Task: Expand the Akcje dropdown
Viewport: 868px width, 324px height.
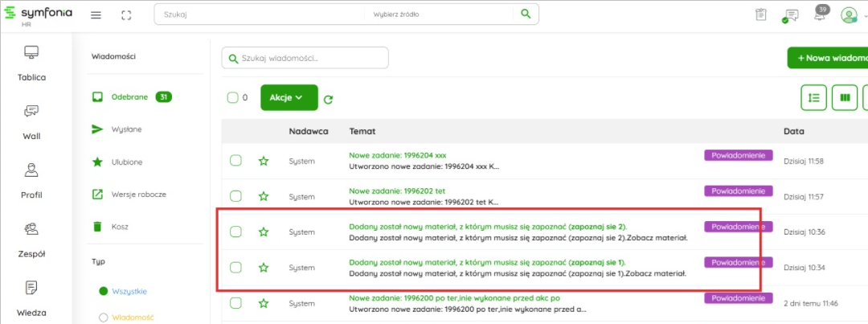Action: coord(289,97)
